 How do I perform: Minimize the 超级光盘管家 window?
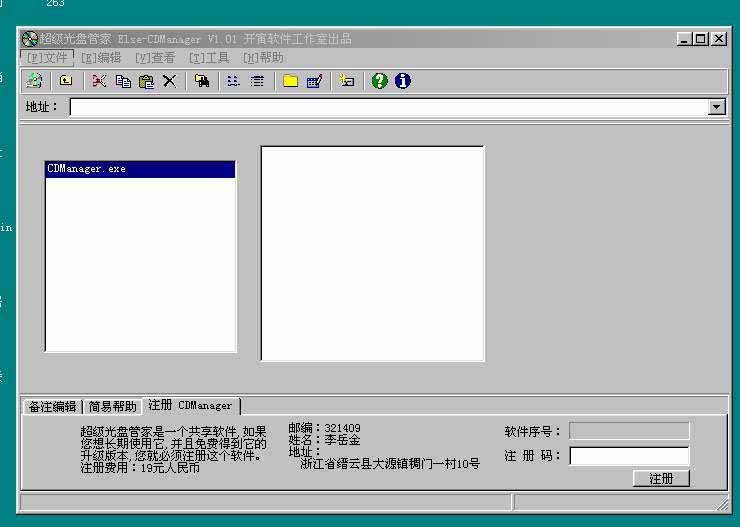tap(684, 39)
